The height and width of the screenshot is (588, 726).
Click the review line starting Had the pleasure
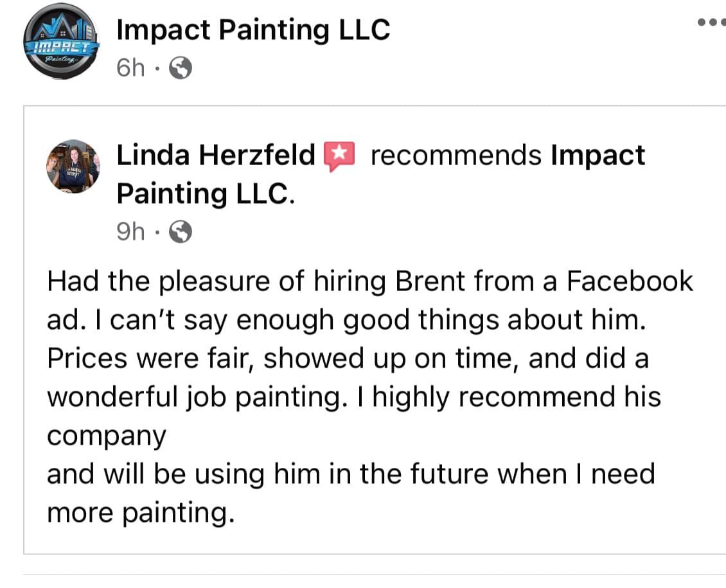click(370, 281)
